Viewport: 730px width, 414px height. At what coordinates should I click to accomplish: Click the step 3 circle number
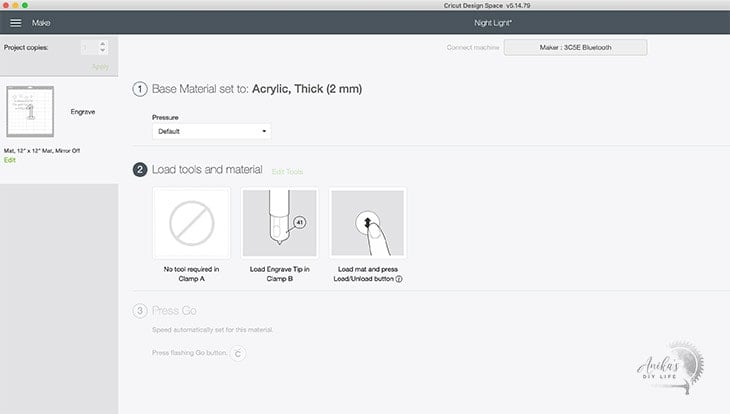click(x=140, y=311)
